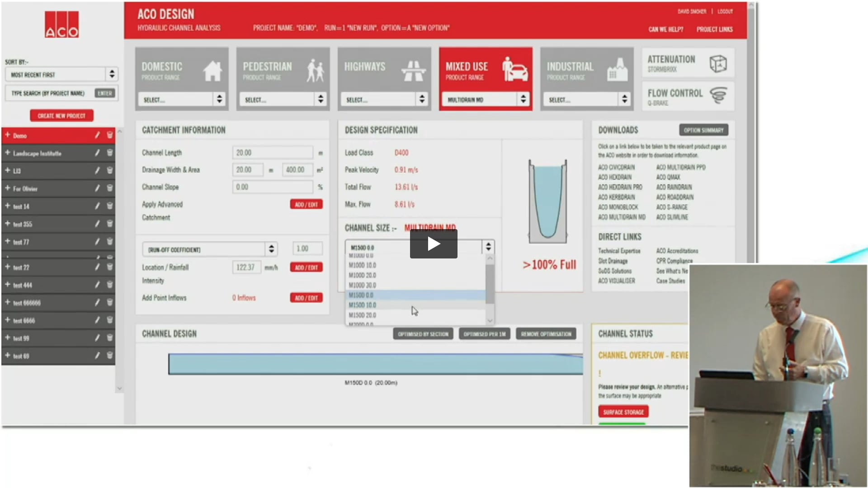Click the Option Summary button
This screenshot has height=488, width=868.
[703, 130]
